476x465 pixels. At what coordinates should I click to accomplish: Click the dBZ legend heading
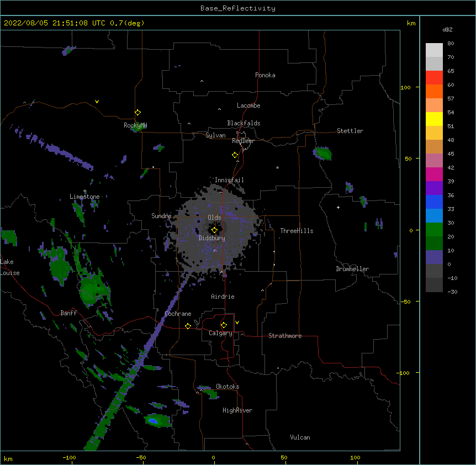point(447,30)
